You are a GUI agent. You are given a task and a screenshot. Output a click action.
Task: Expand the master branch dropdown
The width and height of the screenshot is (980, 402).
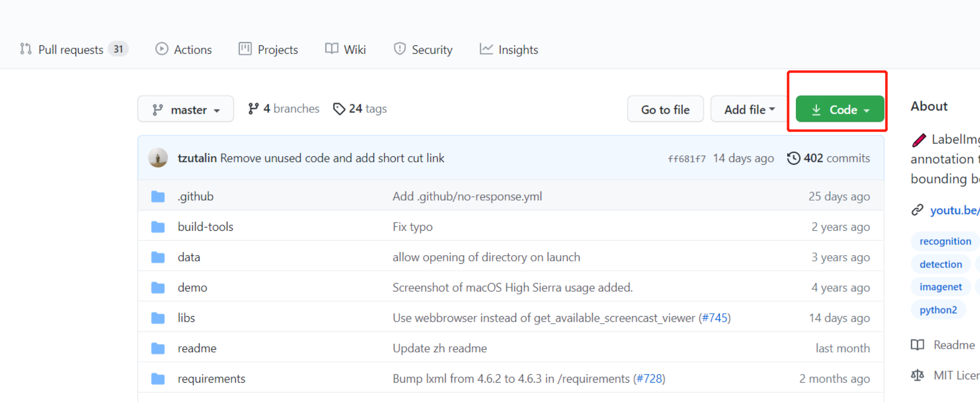click(x=186, y=109)
